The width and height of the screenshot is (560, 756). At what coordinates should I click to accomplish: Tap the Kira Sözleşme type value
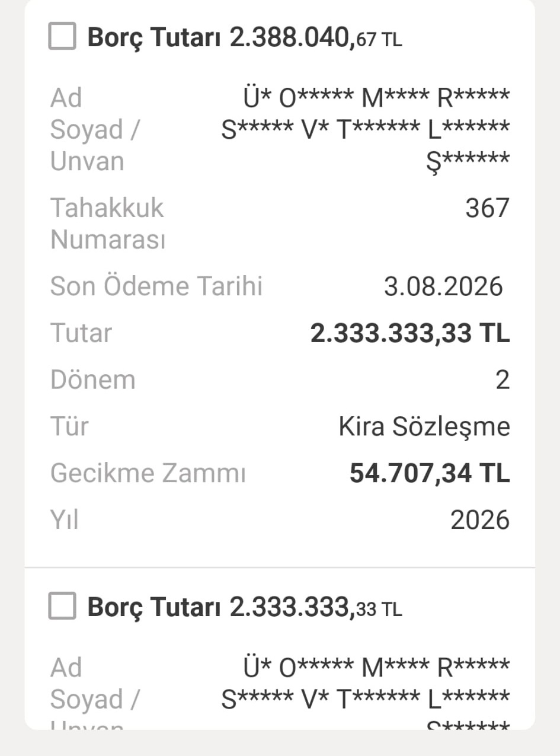click(x=424, y=426)
